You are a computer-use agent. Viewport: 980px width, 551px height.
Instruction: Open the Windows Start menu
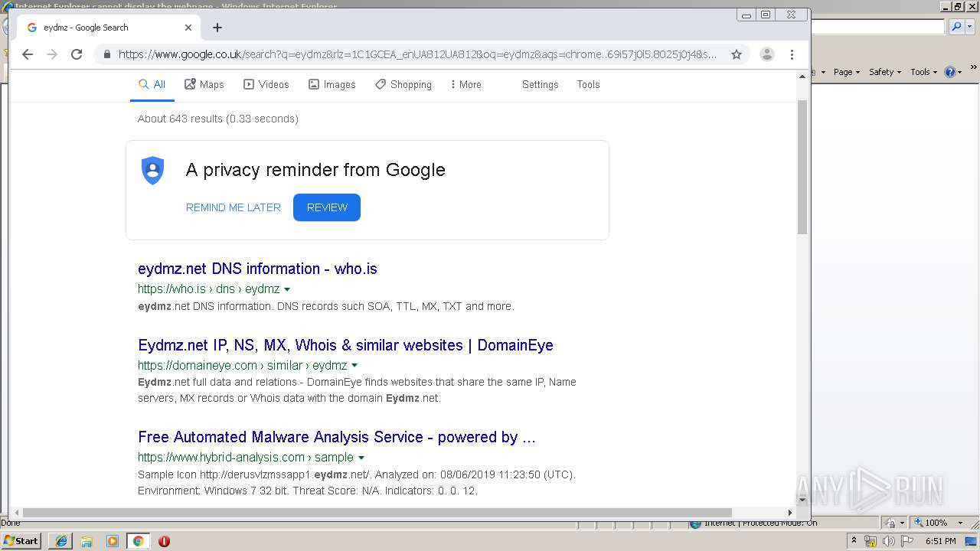coord(21,541)
